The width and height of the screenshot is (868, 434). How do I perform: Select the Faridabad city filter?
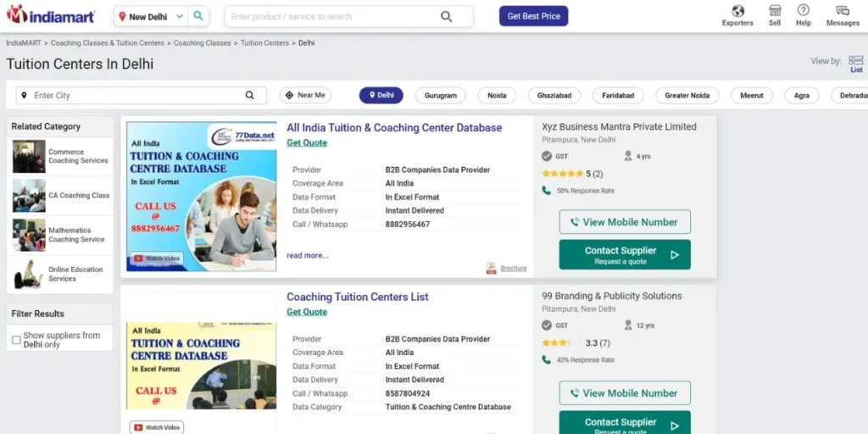click(618, 95)
